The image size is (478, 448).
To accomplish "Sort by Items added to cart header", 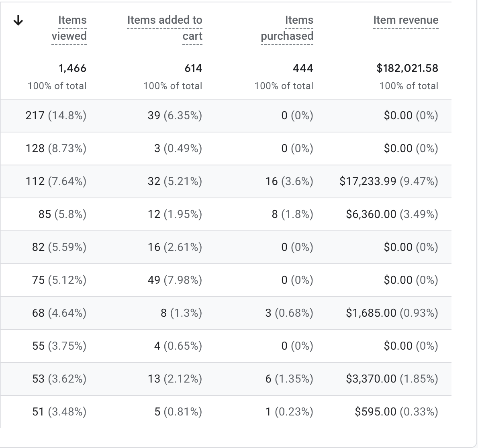I will [165, 28].
